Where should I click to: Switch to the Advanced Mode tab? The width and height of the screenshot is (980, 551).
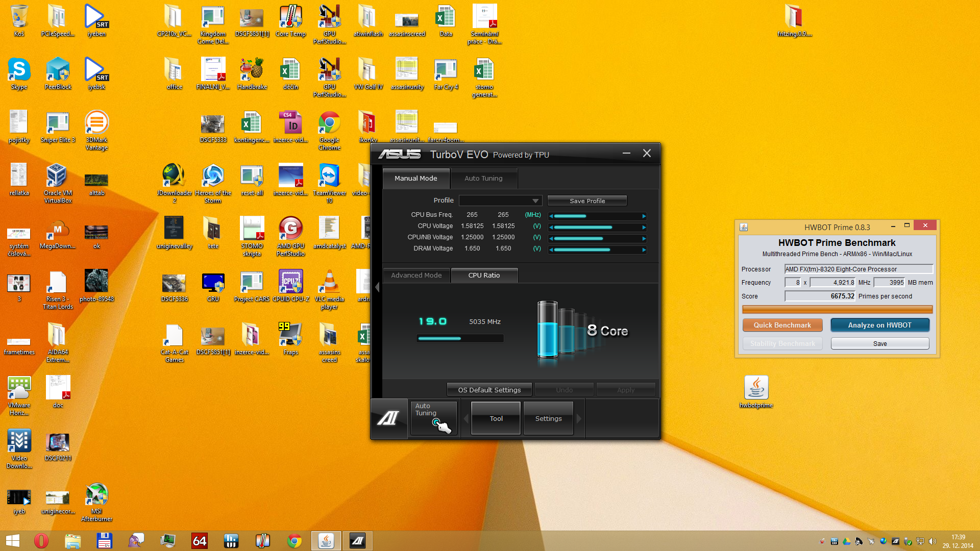coord(416,275)
